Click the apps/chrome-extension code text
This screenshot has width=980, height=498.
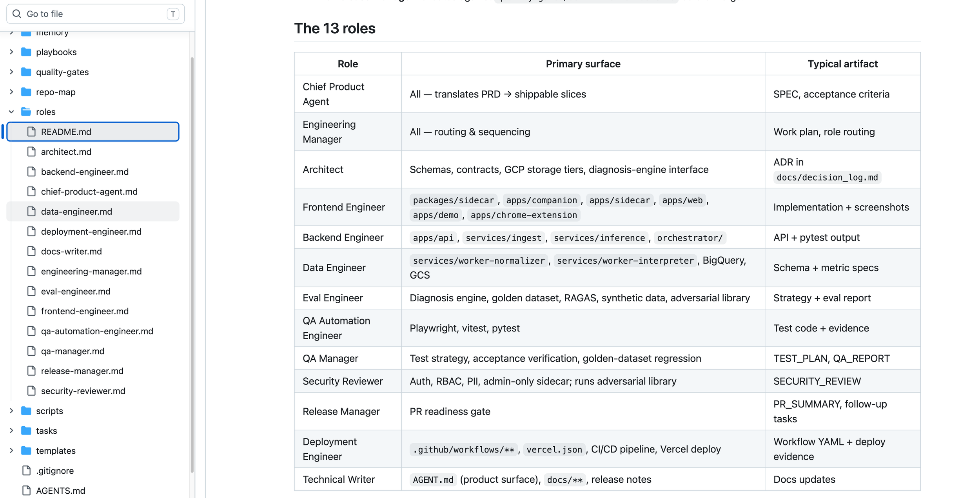(x=524, y=215)
